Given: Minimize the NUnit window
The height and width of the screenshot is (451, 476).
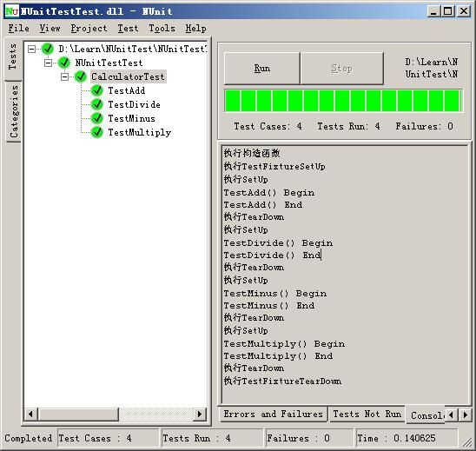Looking at the screenshot, I should pos(433,11).
